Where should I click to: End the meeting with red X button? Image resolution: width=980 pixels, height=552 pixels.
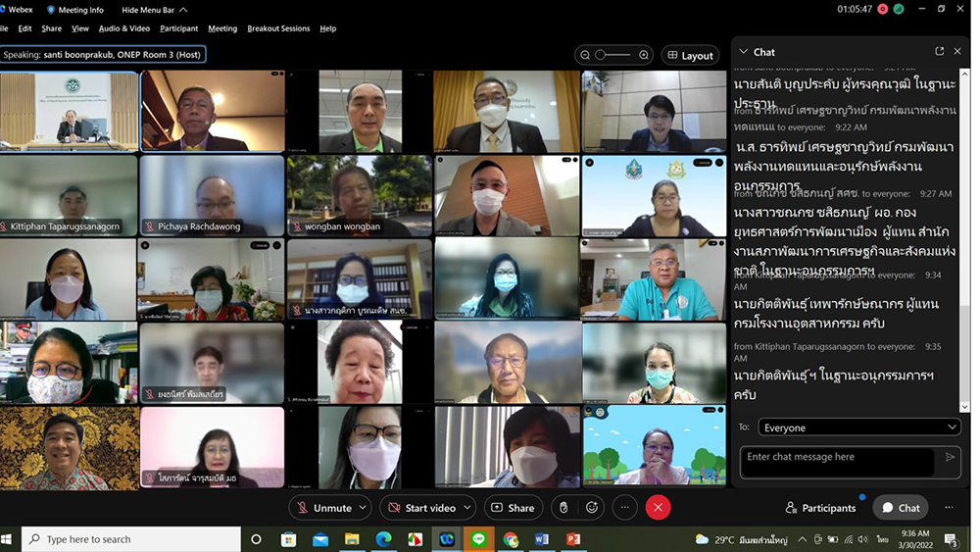658,508
